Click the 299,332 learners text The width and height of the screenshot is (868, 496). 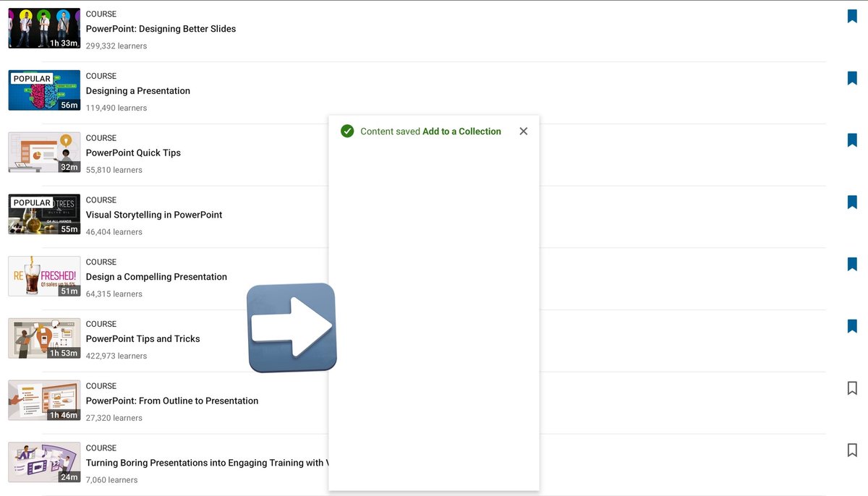(x=116, y=46)
